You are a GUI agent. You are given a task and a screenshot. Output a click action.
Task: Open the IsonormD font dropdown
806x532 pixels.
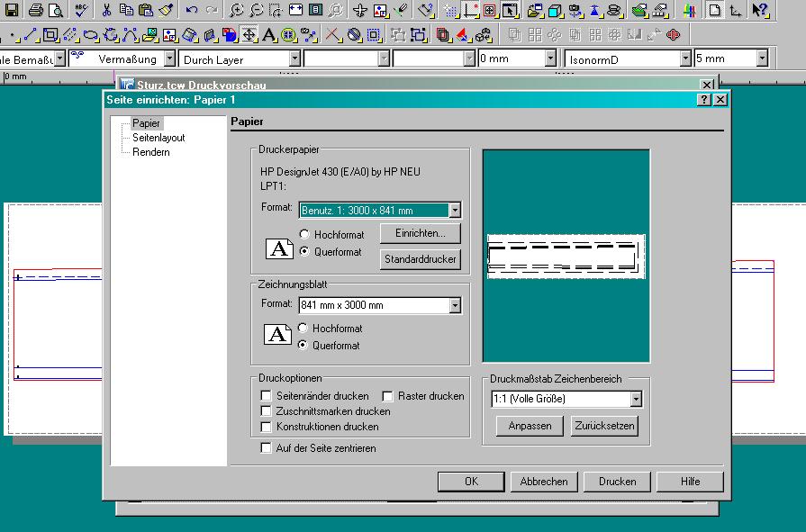(685, 59)
